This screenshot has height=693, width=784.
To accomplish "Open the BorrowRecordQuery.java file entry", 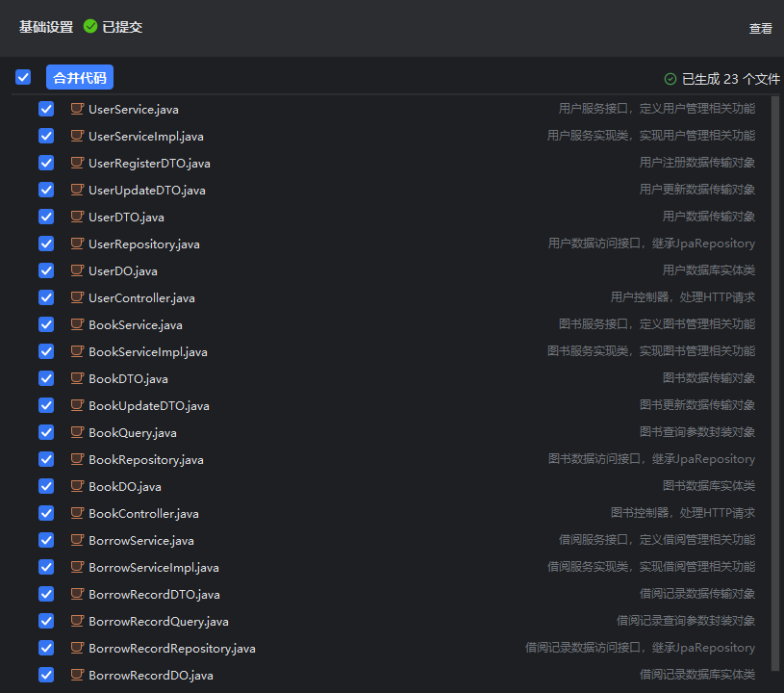I will (158, 621).
